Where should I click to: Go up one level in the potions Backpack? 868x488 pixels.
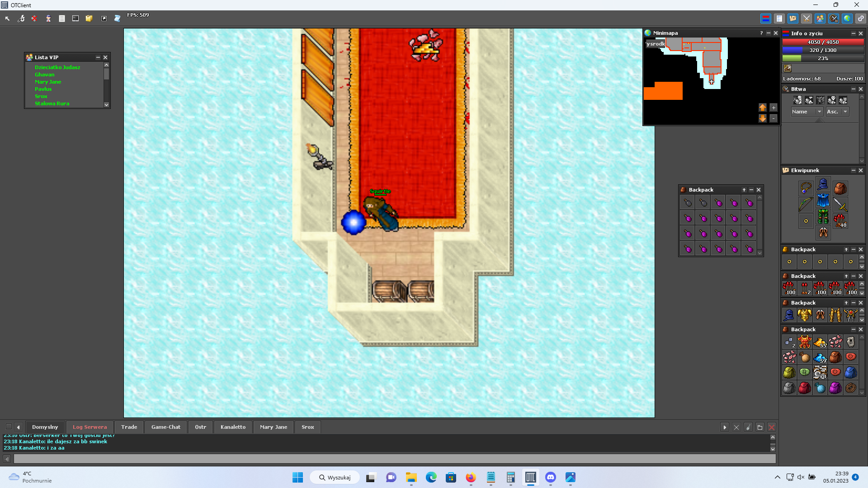point(744,190)
